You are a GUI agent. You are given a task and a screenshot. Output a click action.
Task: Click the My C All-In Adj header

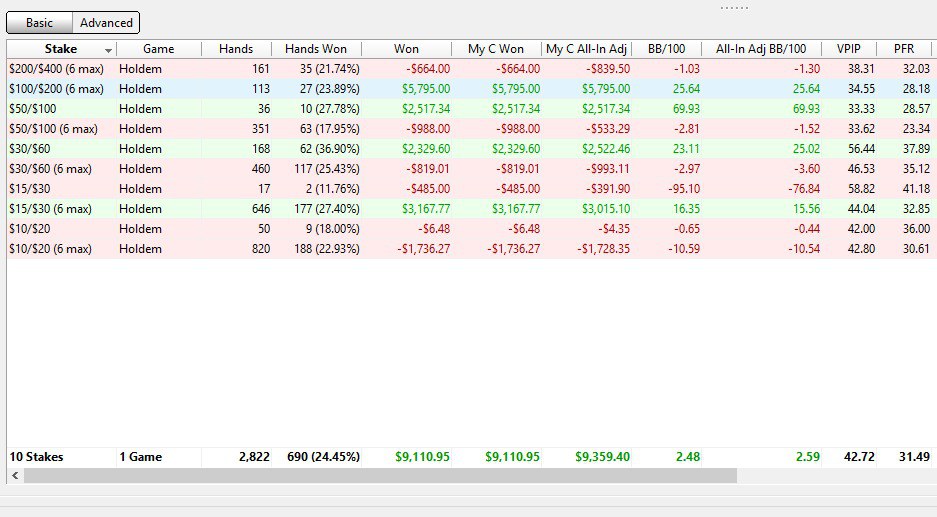click(587, 49)
